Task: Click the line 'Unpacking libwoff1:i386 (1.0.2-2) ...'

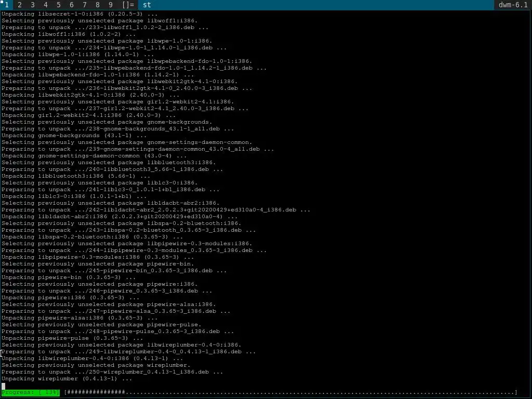Action: coord(69,34)
